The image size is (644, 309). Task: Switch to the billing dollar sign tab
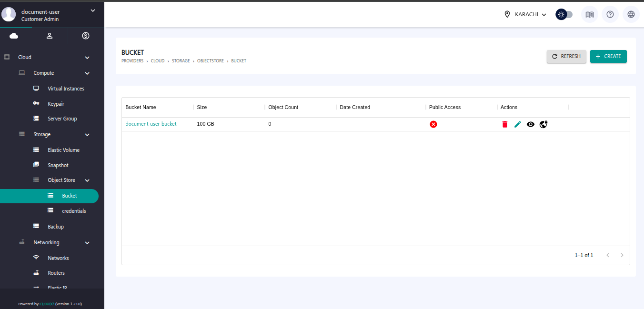86,36
